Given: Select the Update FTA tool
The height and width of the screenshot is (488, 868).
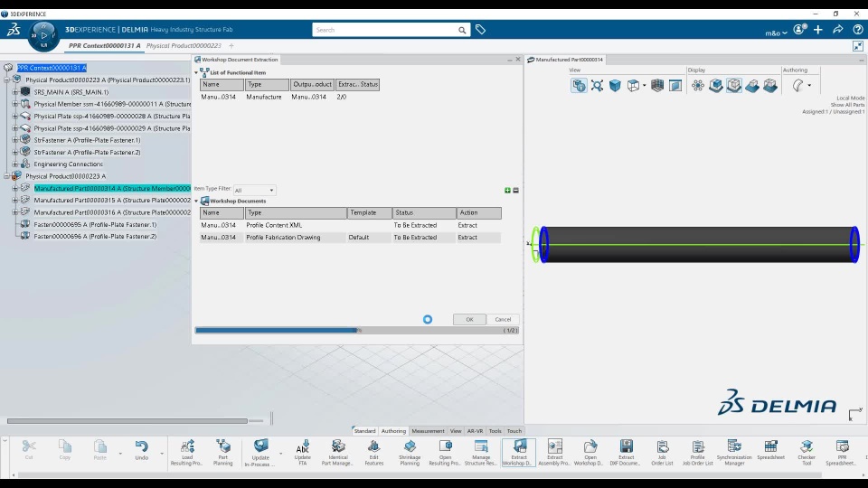Looking at the screenshot, I should tap(302, 452).
